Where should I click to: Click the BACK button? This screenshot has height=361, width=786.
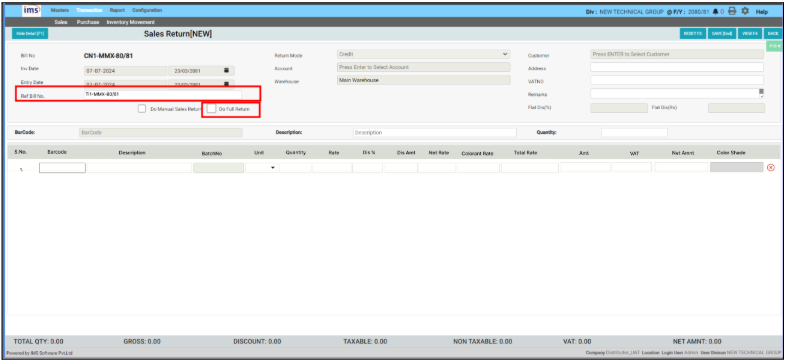coord(772,34)
